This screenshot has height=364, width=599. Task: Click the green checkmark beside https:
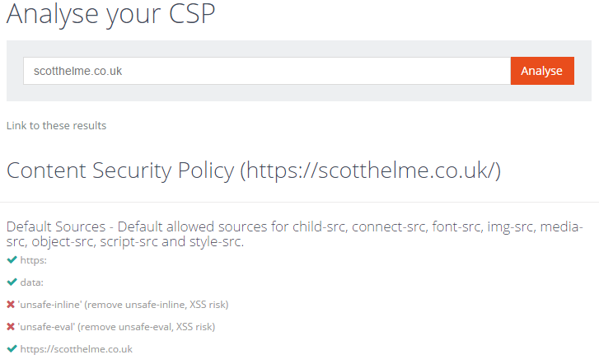12,260
